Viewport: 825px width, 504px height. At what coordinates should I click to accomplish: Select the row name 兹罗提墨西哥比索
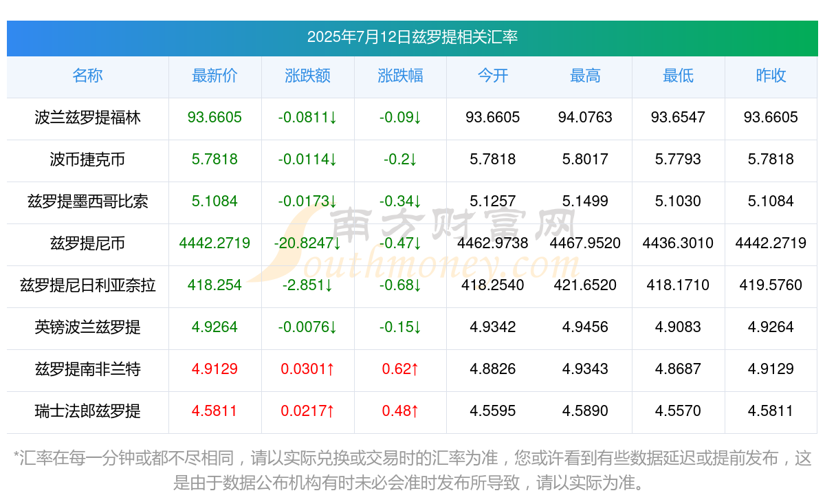(x=87, y=201)
